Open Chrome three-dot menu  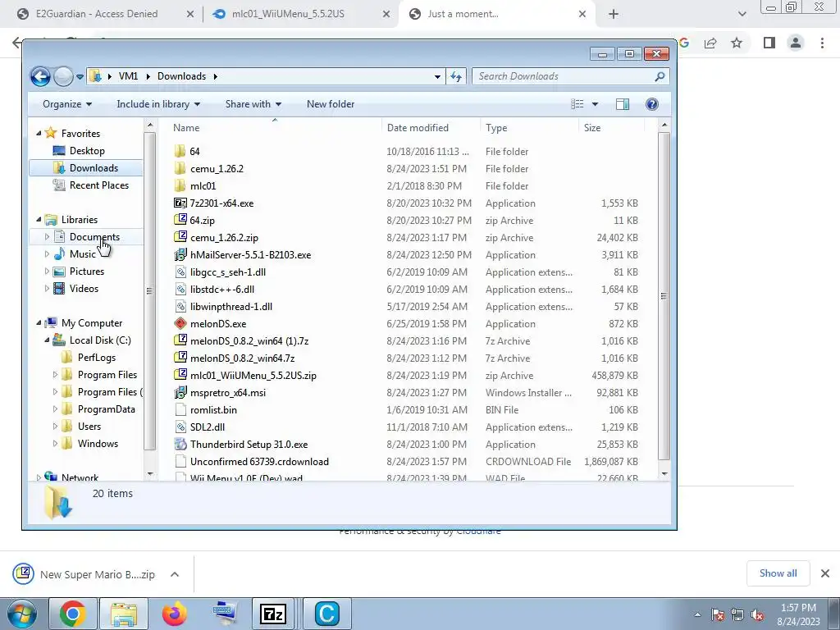tap(822, 43)
